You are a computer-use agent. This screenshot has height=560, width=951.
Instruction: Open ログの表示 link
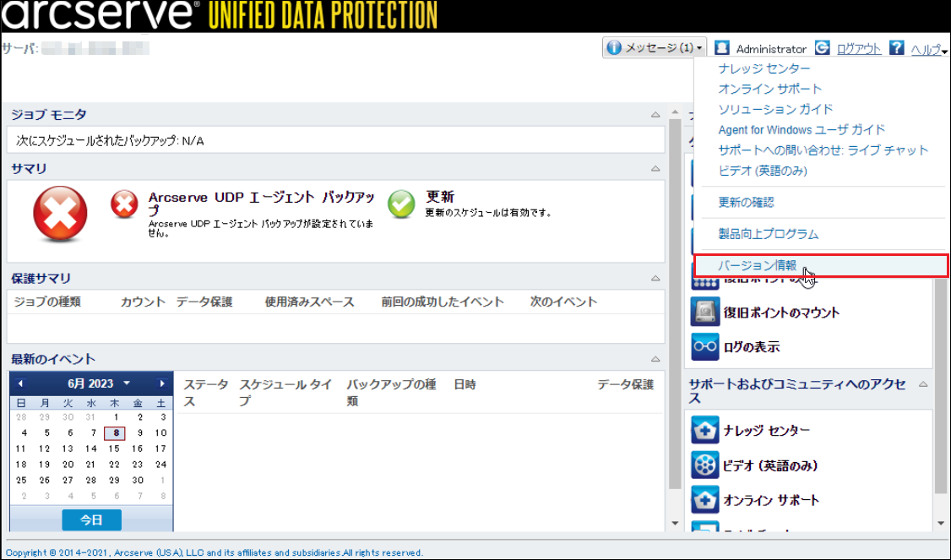point(752,347)
